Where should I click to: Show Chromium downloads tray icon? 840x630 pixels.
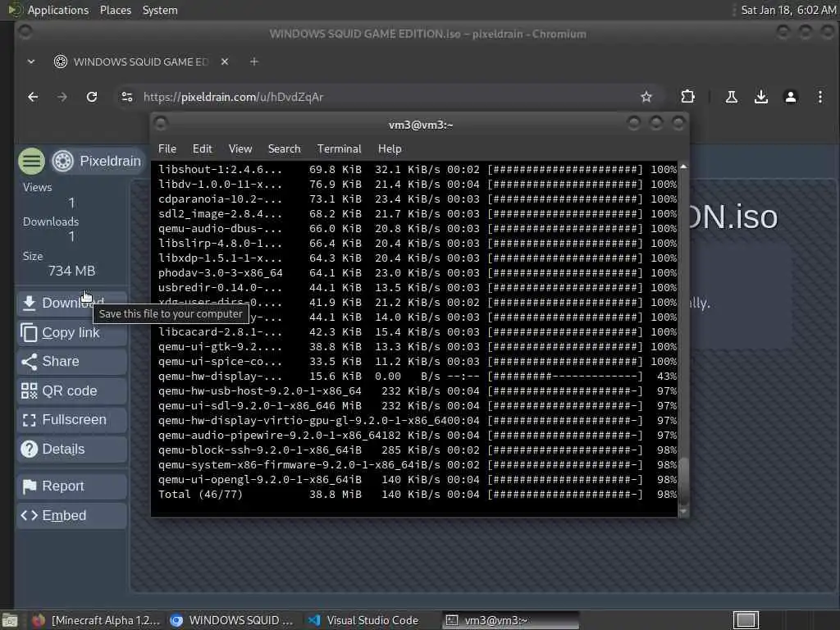coord(760,97)
